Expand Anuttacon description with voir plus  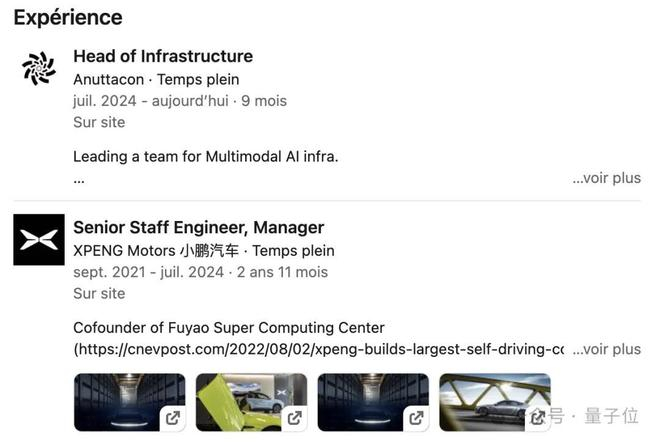(606, 178)
